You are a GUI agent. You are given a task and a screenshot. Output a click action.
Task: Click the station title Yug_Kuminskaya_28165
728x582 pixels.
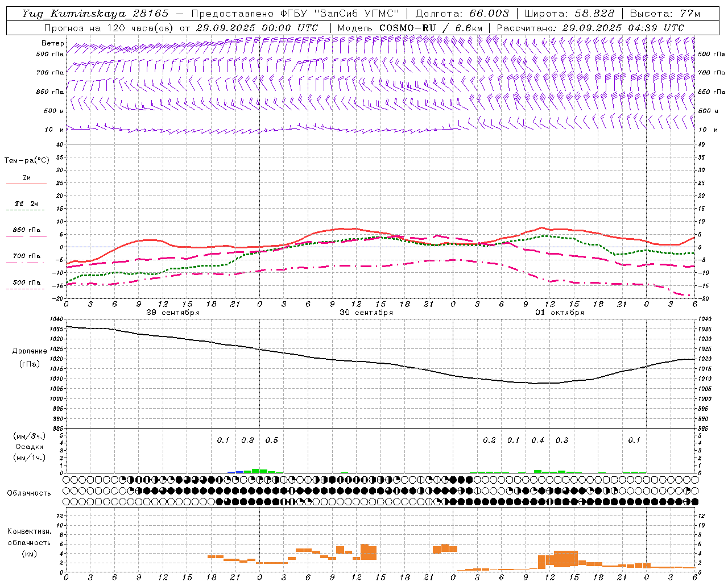[96, 14]
